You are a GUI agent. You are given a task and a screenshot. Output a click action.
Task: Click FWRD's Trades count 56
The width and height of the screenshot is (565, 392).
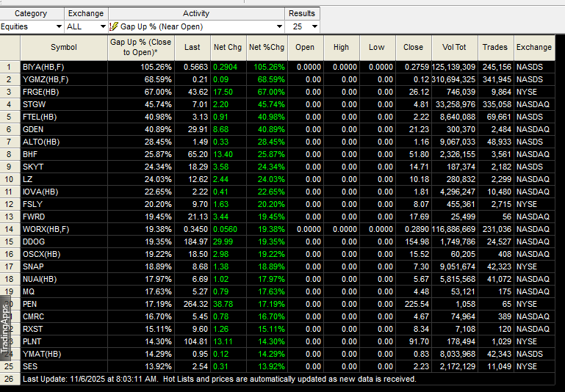(507, 217)
